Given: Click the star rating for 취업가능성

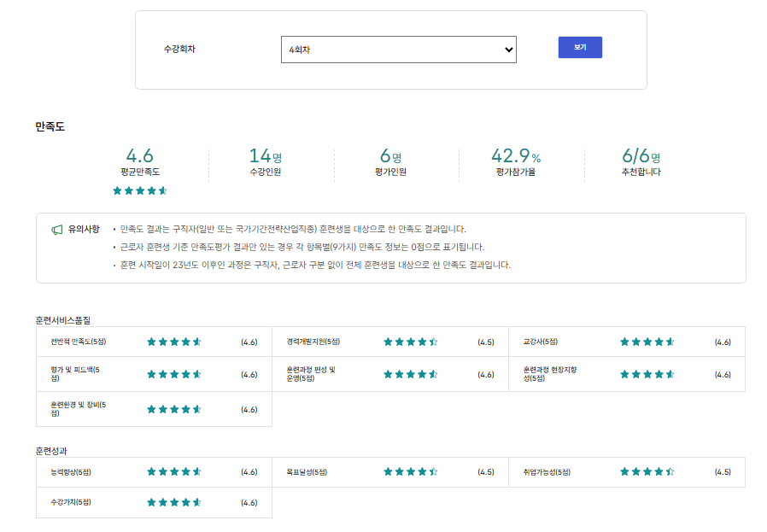Looking at the screenshot, I should (x=647, y=471).
